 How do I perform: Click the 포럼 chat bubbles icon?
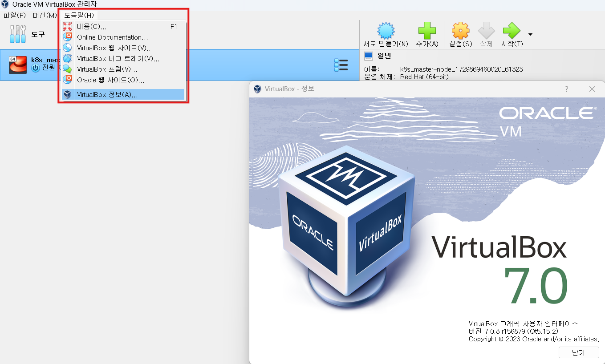67,69
